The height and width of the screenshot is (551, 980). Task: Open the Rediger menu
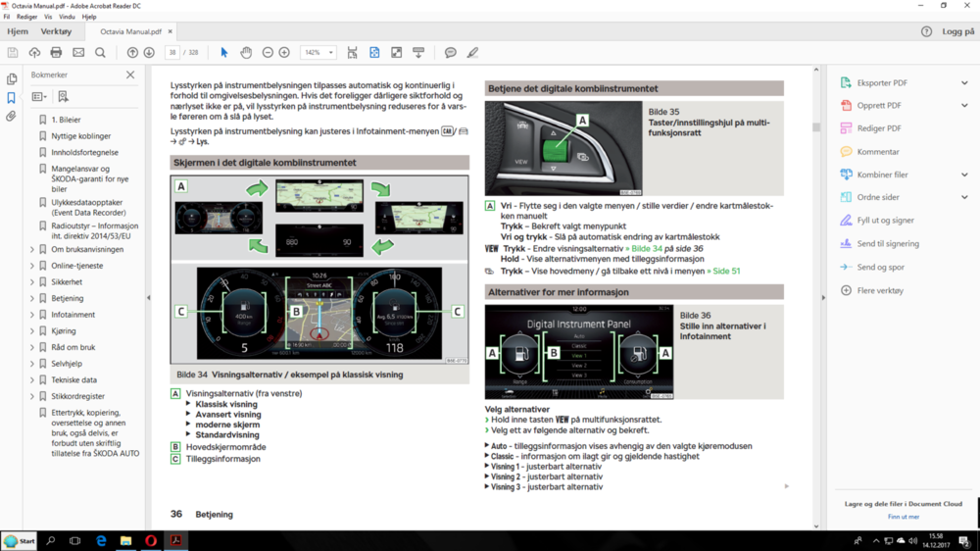tap(26, 17)
